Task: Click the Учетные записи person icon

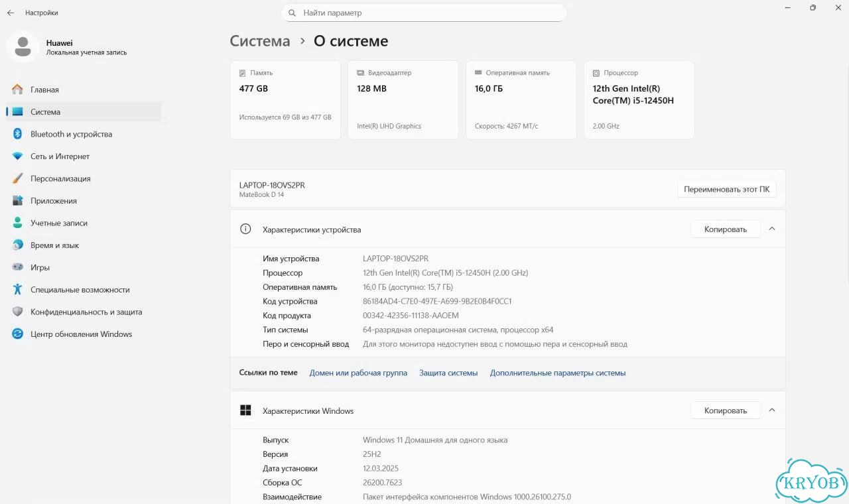Action: click(18, 223)
